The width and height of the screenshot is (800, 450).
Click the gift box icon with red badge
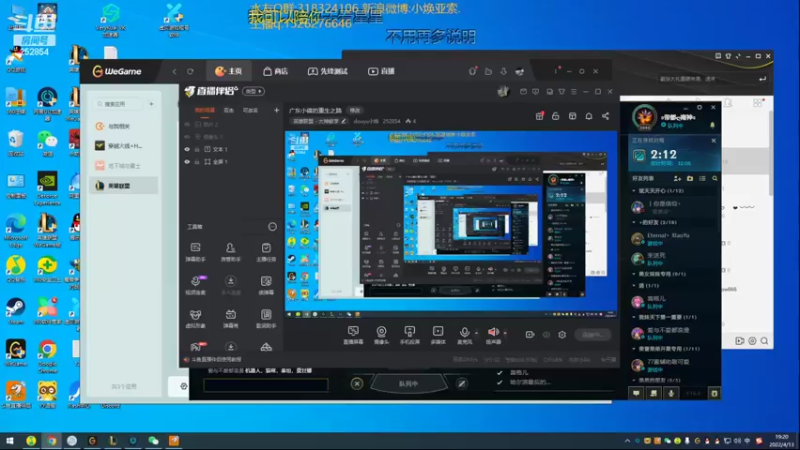click(x=539, y=116)
